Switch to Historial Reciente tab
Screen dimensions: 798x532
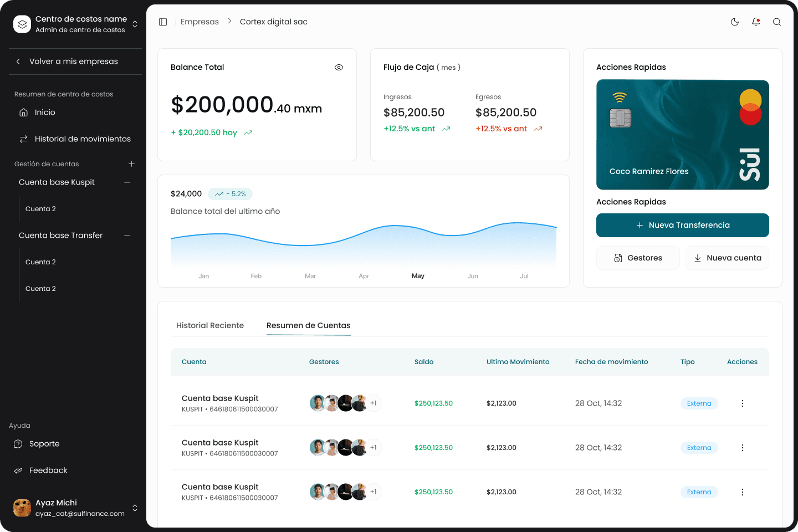click(210, 325)
